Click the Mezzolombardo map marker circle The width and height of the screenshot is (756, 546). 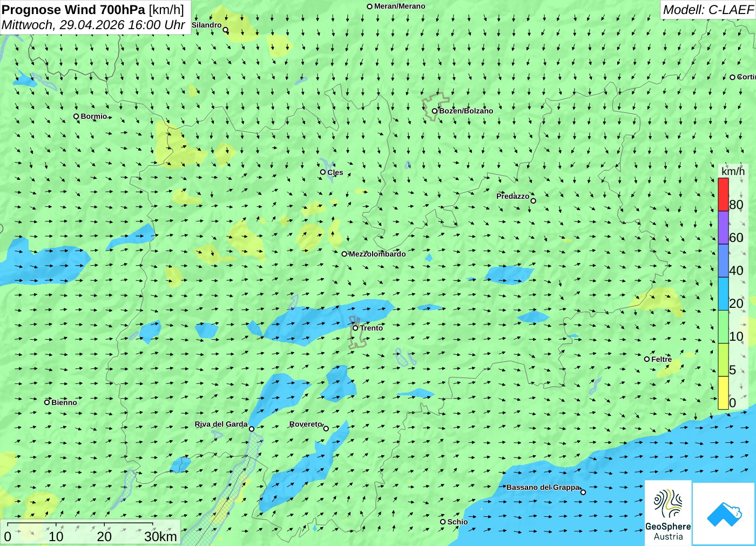(x=345, y=254)
